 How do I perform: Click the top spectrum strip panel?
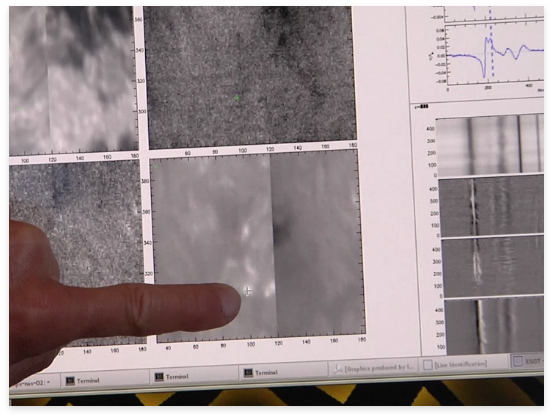coord(490,145)
